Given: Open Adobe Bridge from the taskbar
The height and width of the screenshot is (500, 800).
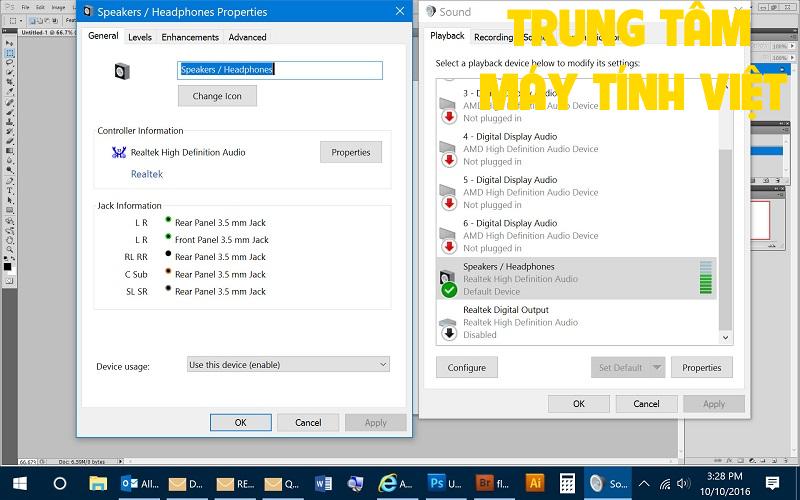Looking at the screenshot, I should [493, 483].
